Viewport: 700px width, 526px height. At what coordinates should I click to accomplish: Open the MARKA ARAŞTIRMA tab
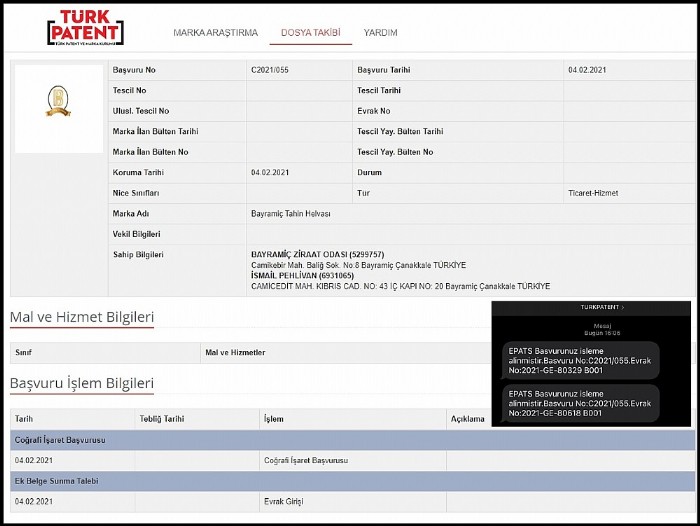coord(216,33)
